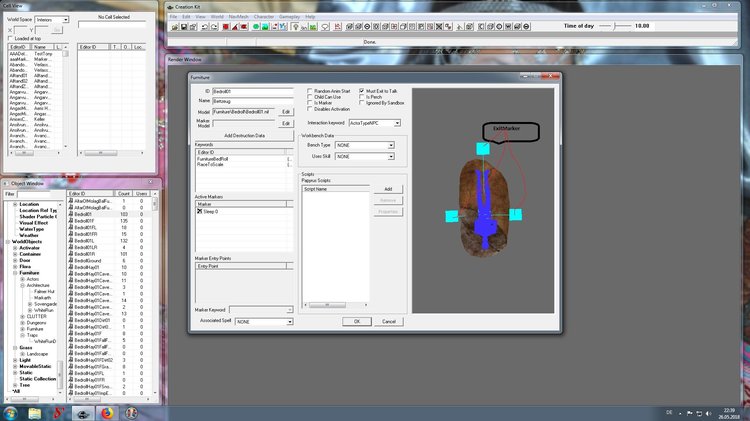Click OK in the Furniture dialog
Screen dimensions: 750x421
click(x=356, y=321)
